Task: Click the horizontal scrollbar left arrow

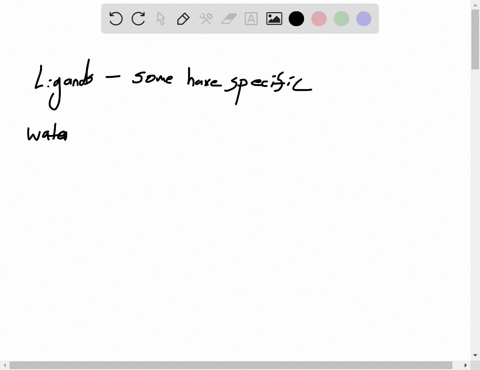Action: coord(4,365)
